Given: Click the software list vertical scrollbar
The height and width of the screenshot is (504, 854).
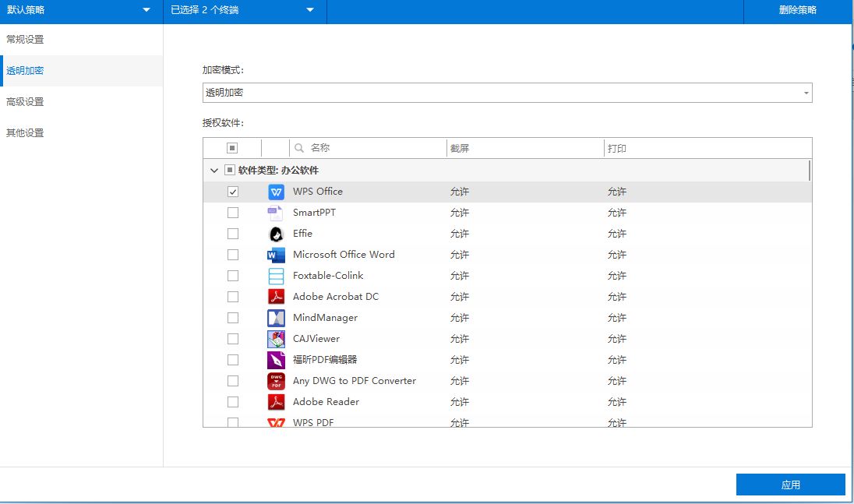Looking at the screenshot, I should pos(810,171).
